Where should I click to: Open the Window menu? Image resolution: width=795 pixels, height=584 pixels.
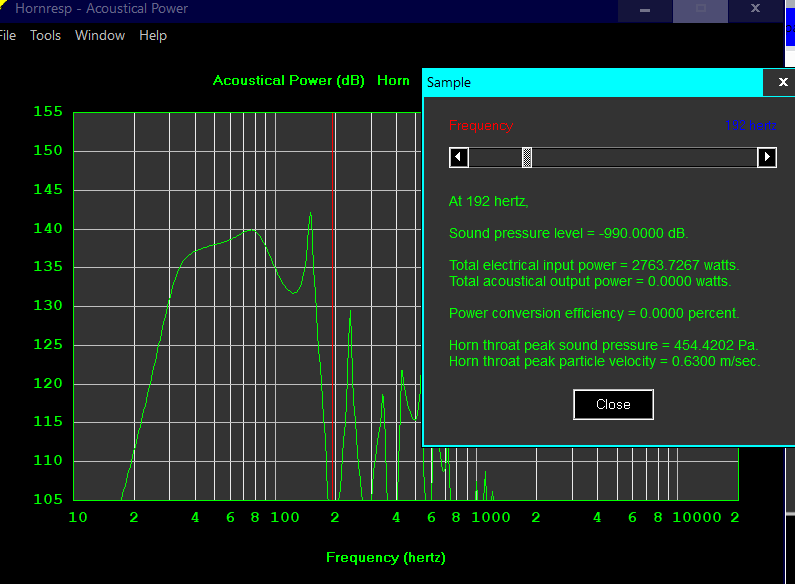(100, 35)
